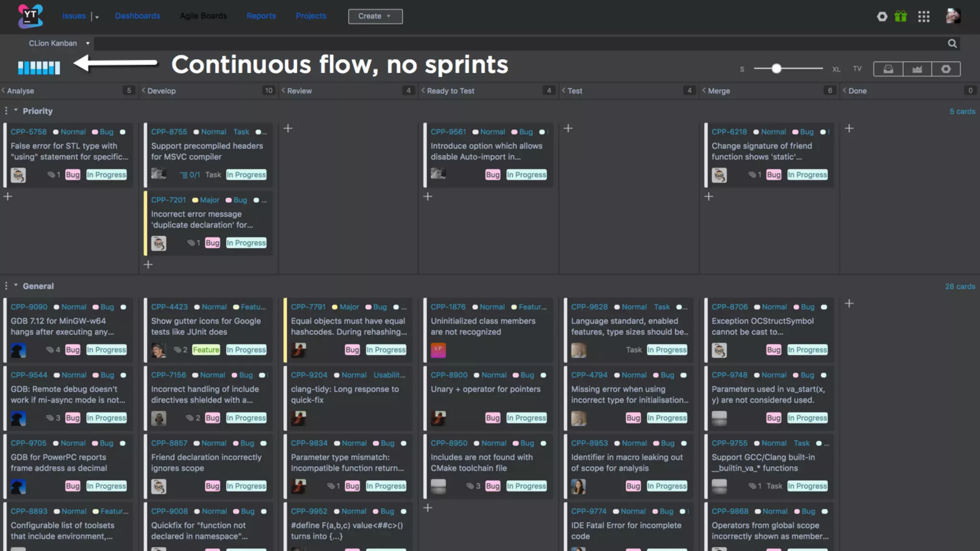Open the gift what's new icon

tap(901, 16)
